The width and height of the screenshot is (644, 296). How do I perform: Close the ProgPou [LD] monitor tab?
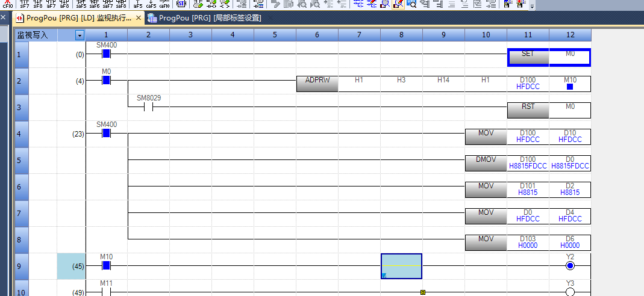click(x=139, y=18)
